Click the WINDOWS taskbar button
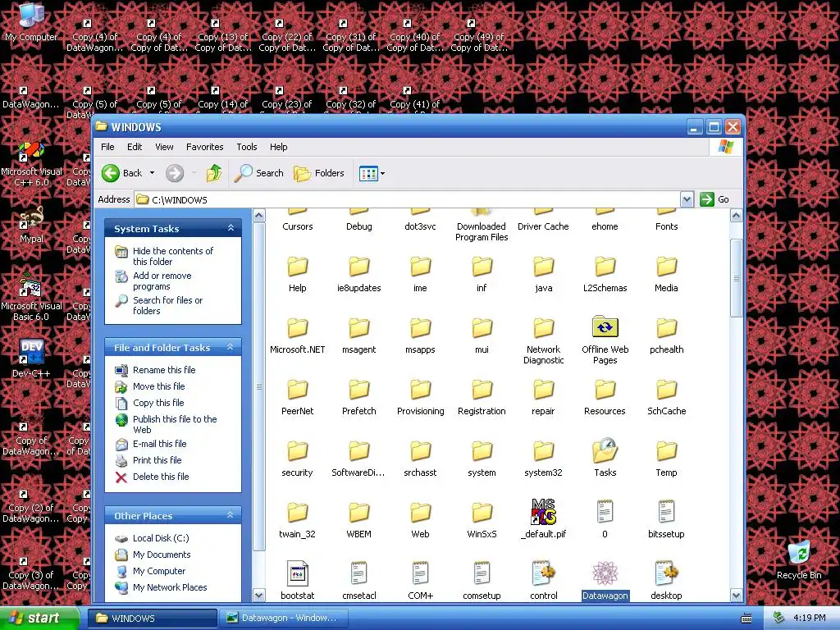Viewport: 840px width, 630px height. pos(153,619)
